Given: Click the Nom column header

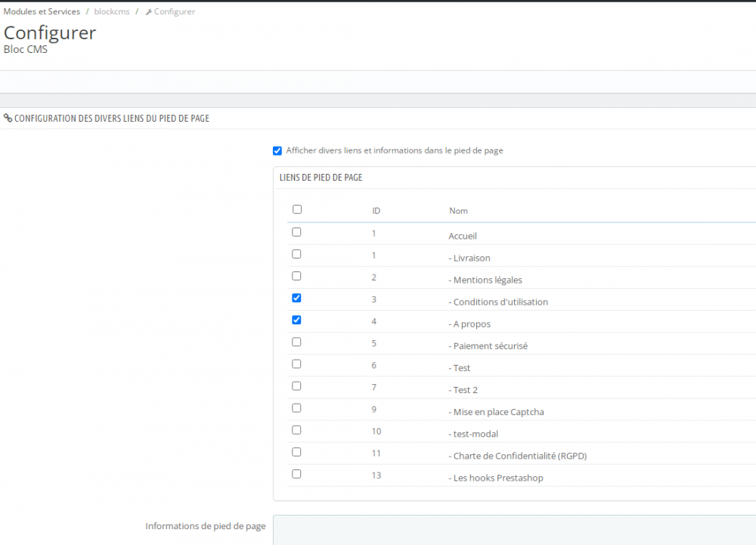Looking at the screenshot, I should 458,211.
